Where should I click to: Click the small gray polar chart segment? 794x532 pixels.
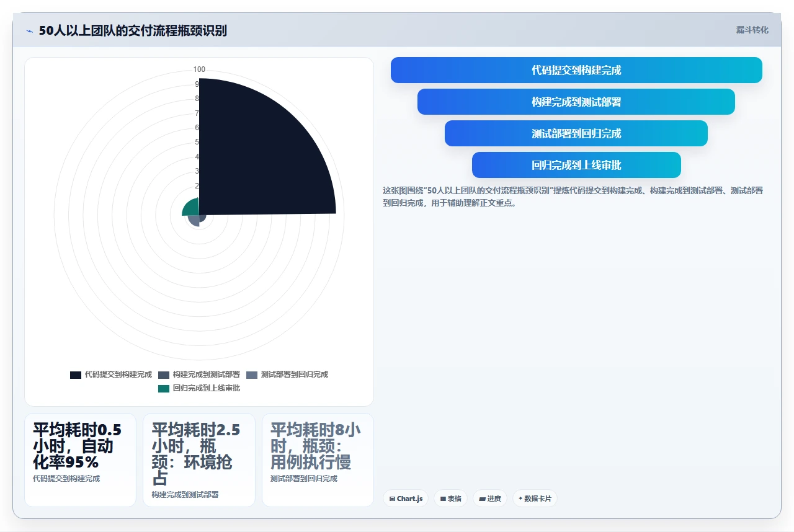194,220
